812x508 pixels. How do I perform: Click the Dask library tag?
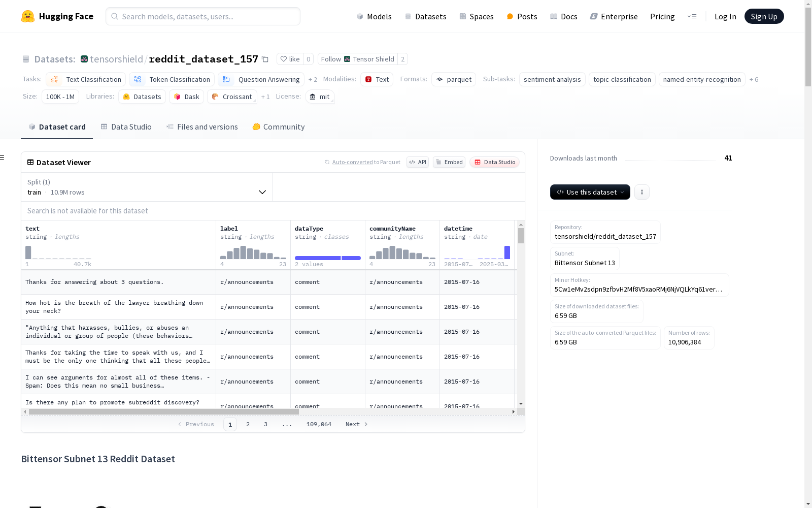pyautogui.click(x=186, y=97)
